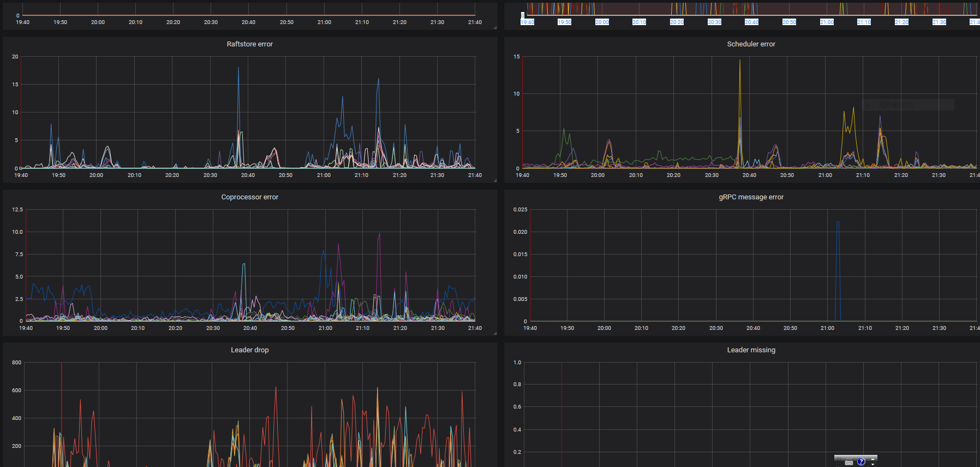Click the gRPC message error panel title
Viewport: 980px width, 467px height.
click(751, 197)
